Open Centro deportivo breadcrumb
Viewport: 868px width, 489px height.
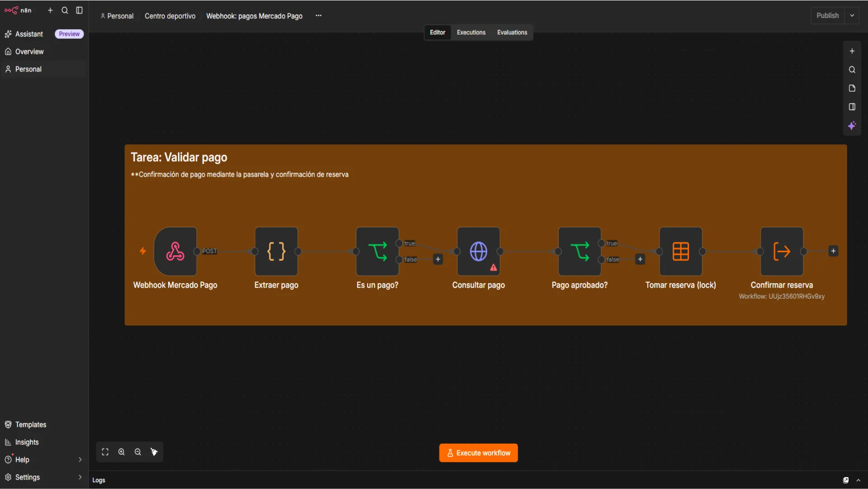(x=170, y=16)
